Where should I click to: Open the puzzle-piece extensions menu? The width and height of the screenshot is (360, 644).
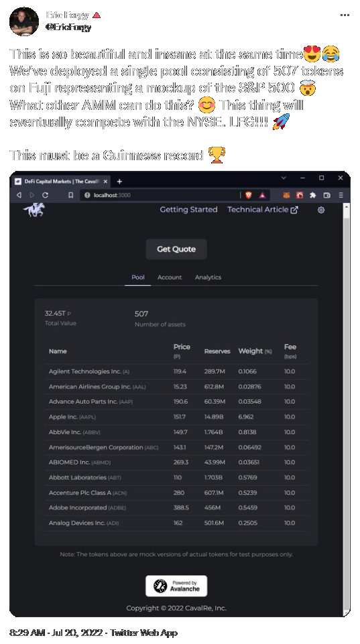313,195
